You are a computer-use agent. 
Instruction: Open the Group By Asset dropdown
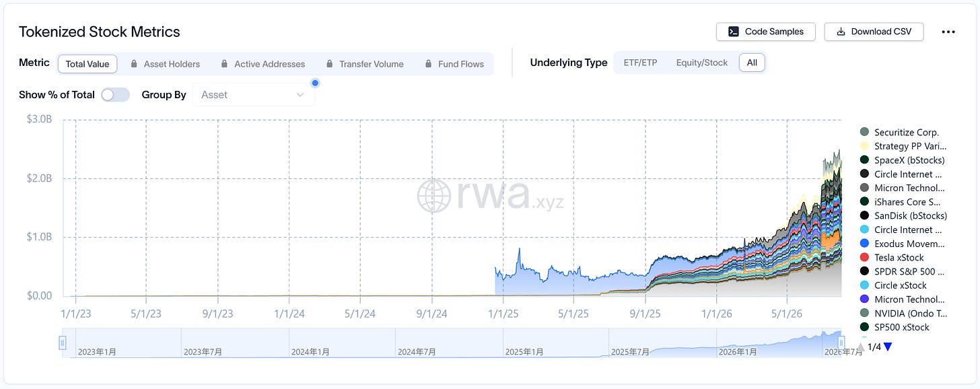pyautogui.click(x=253, y=95)
